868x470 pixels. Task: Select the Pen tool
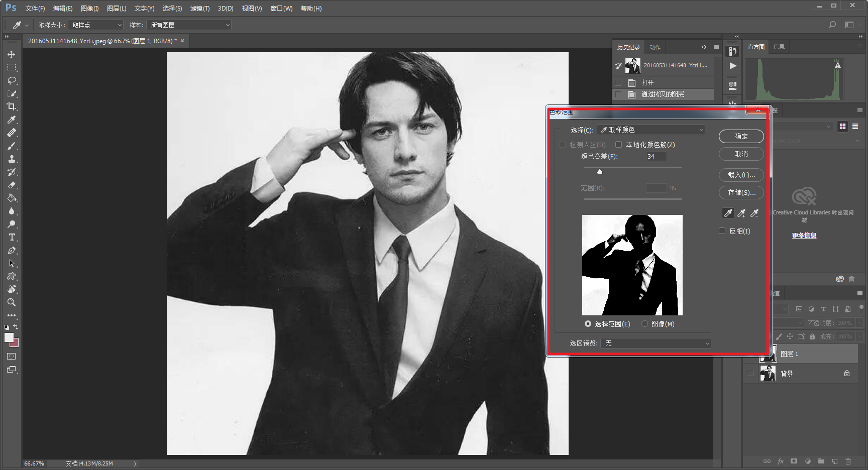tap(11, 250)
